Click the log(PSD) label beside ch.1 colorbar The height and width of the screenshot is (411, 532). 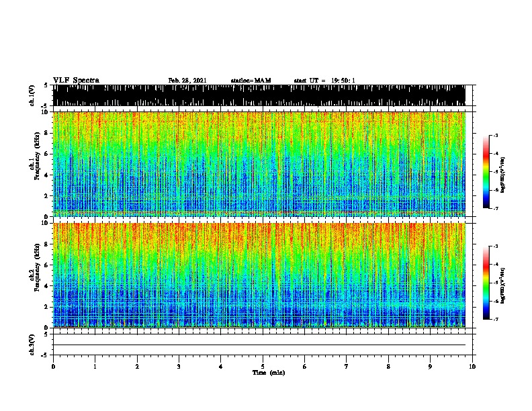coord(502,175)
